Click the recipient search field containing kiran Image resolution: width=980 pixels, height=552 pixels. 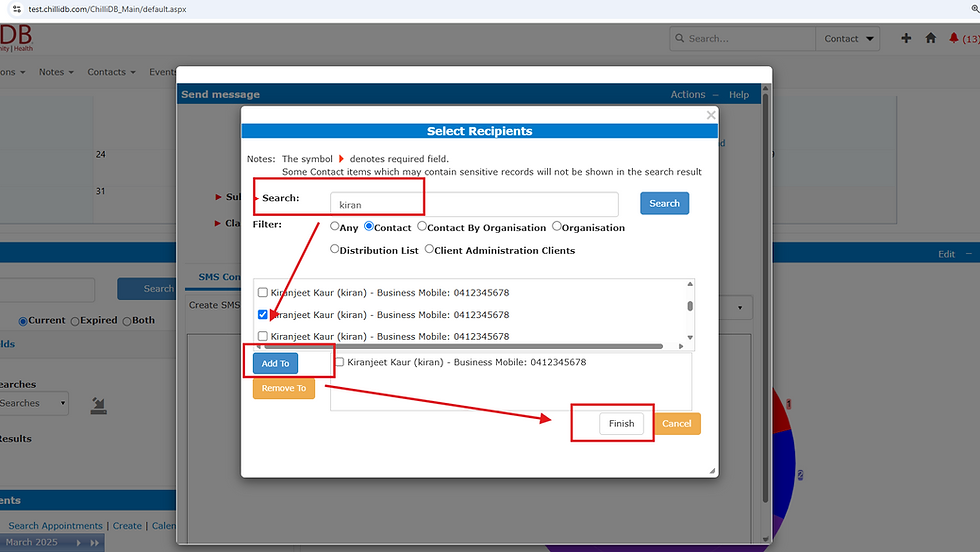pyautogui.click(x=474, y=204)
